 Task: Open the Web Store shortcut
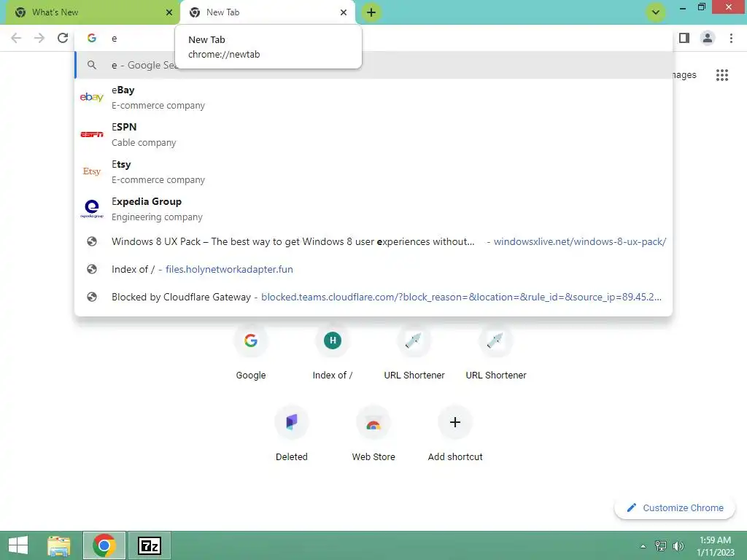click(x=373, y=433)
